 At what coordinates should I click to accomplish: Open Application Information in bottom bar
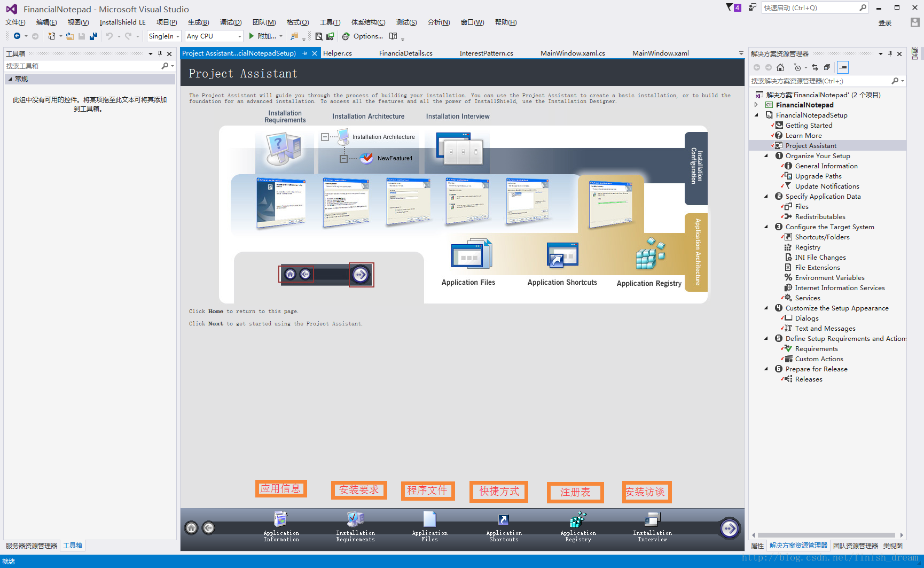281,527
